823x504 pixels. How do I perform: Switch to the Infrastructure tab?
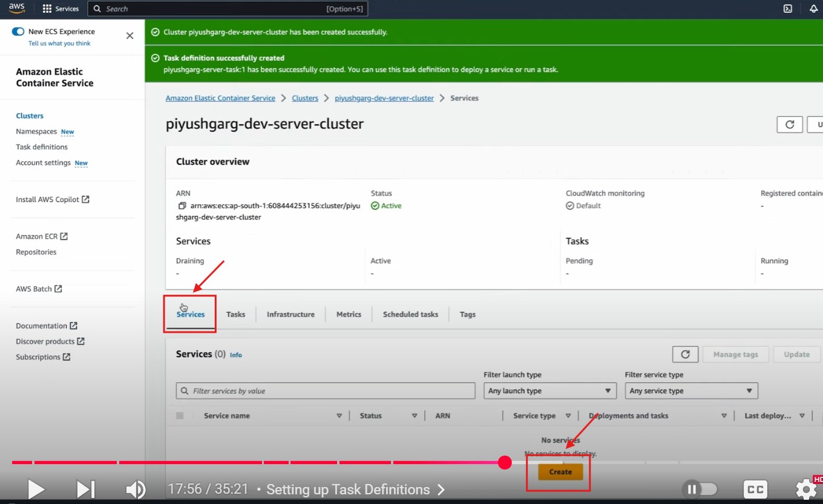[290, 315]
